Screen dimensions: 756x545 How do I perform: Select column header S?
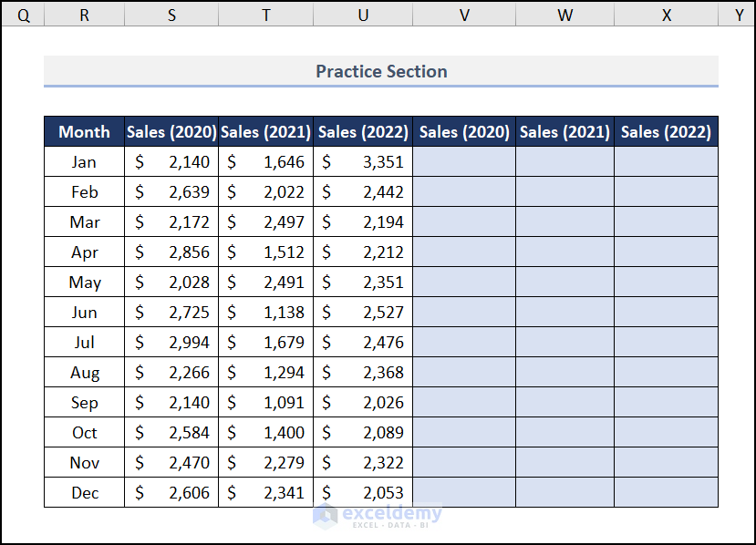(171, 15)
